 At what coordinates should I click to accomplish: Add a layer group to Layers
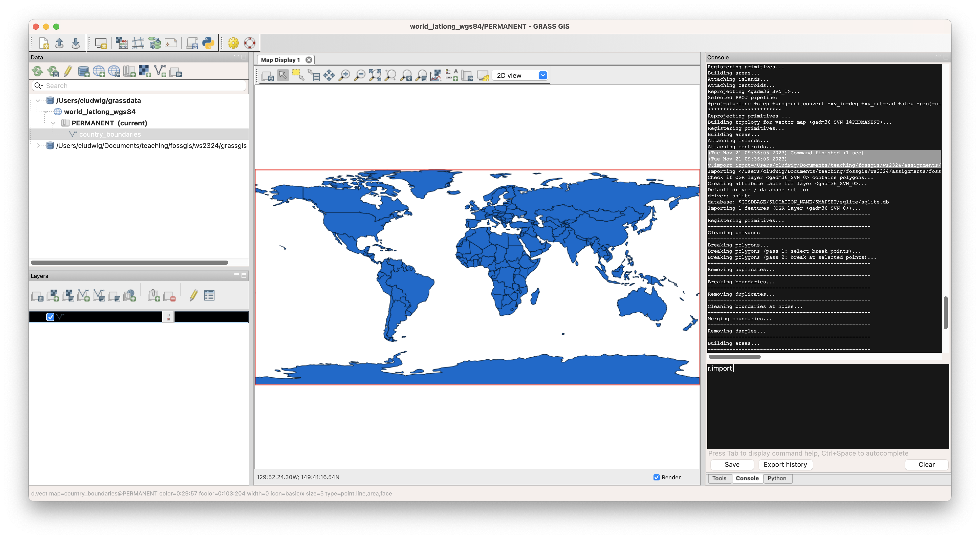(x=154, y=295)
